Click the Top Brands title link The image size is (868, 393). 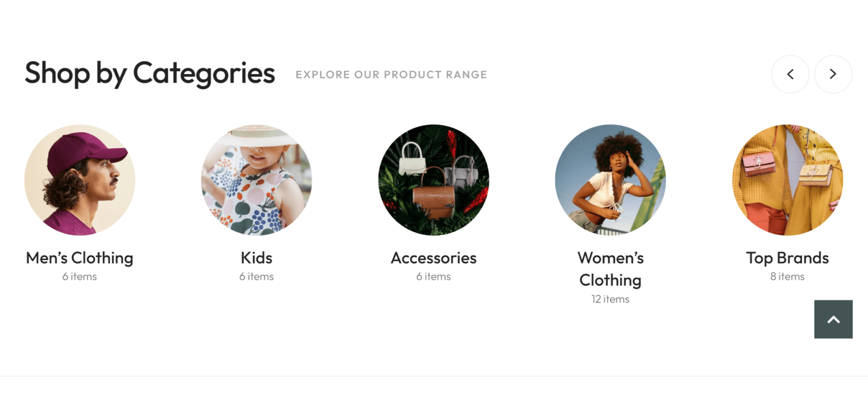787,258
